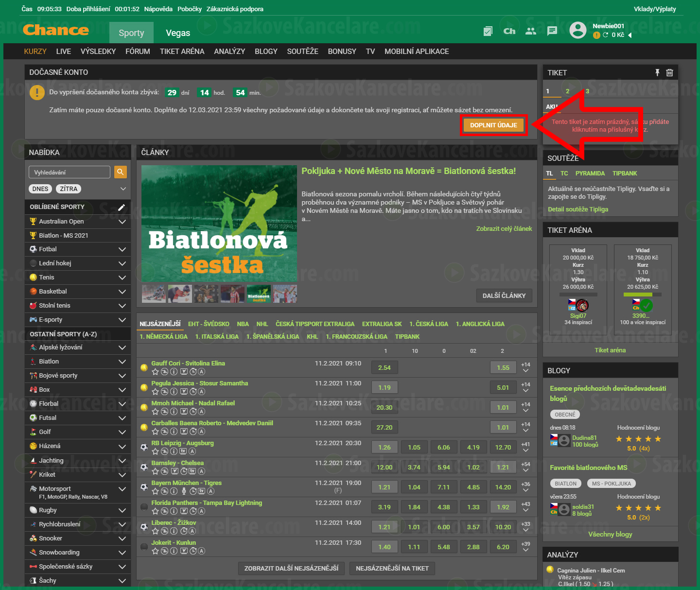Image resolution: width=700 pixels, height=590 pixels.
Task: Expand the Tenis category chevron
Action: tap(122, 278)
